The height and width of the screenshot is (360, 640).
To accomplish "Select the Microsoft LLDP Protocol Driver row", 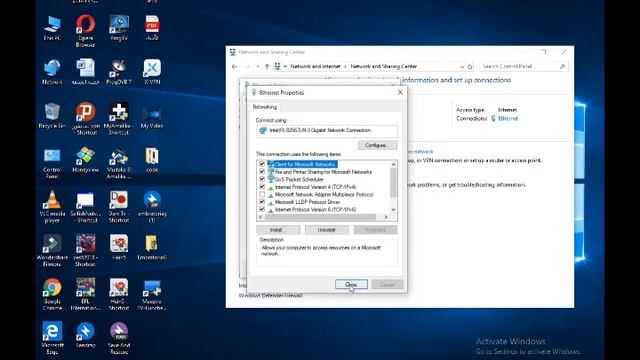I will [307, 202].
